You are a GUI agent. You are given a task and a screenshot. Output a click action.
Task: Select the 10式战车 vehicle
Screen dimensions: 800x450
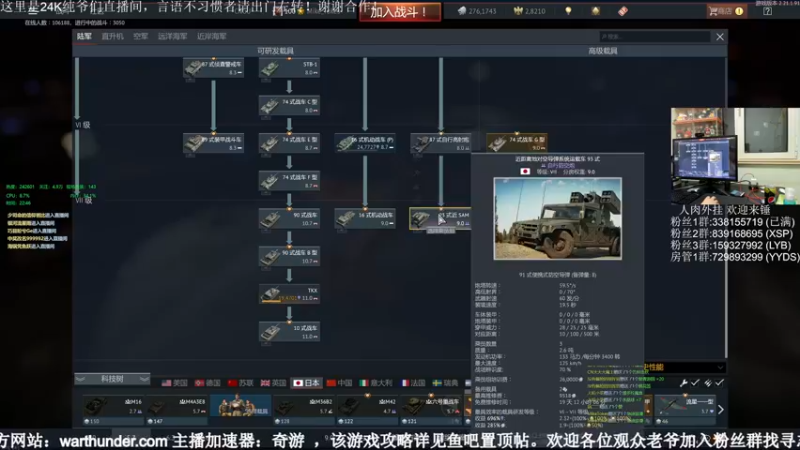point(289,332)
